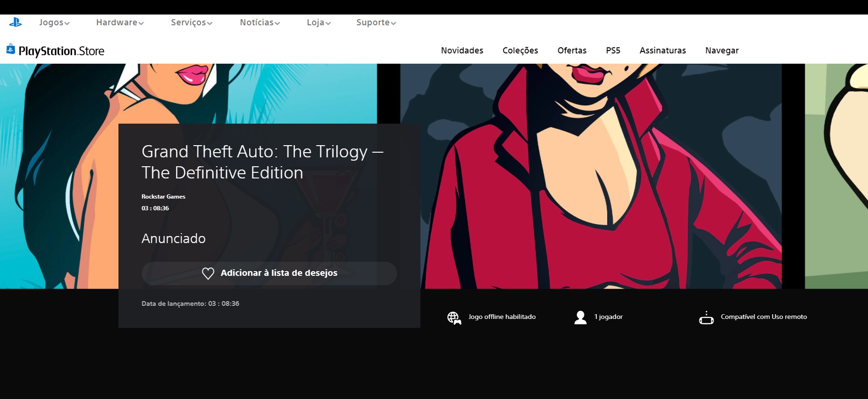This screenshot has height=399, width=868.
Task: Click the Data de lançamento text
Action: tap(191, 303)
